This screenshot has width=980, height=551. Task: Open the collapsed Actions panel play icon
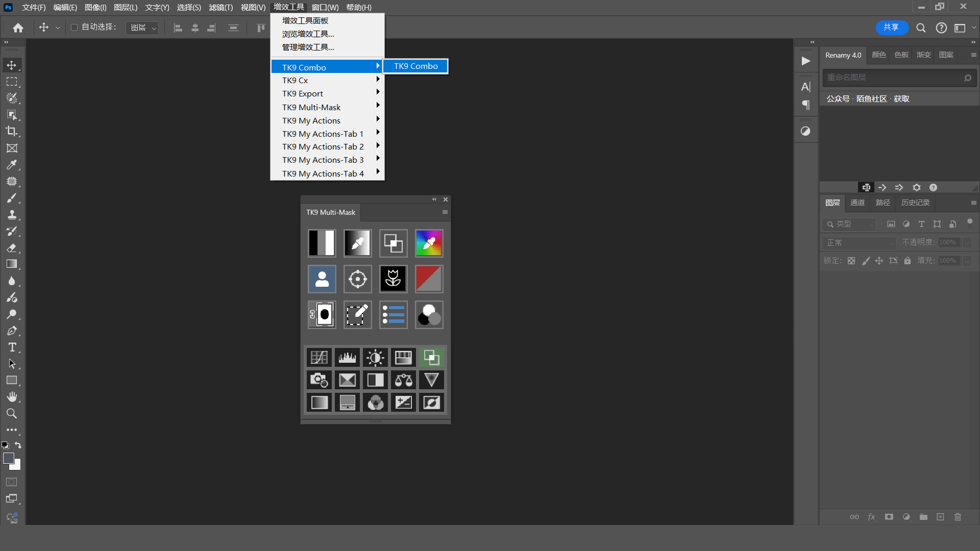coord(806,61)
